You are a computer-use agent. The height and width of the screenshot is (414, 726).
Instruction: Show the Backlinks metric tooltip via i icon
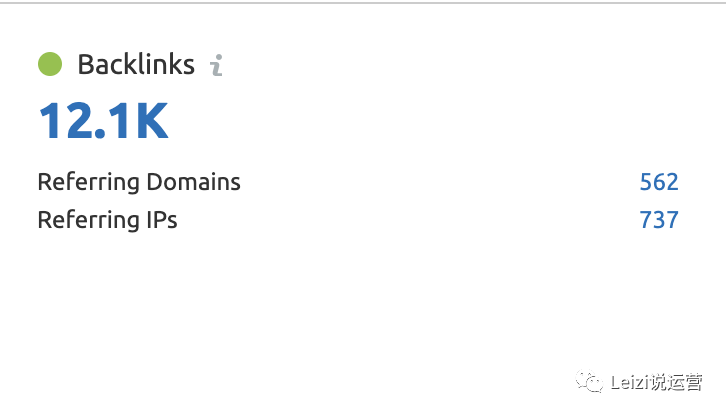216,65
